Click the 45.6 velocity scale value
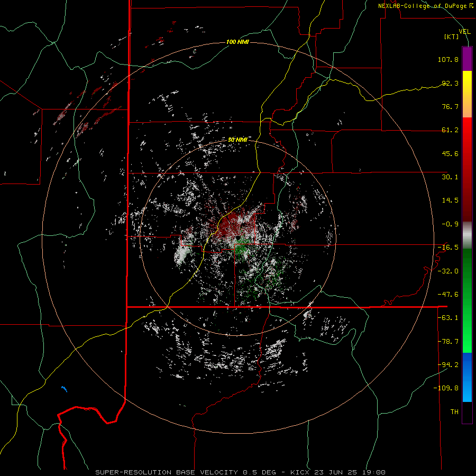This screenshot has width=476, height=476. (x=450, y=153)
